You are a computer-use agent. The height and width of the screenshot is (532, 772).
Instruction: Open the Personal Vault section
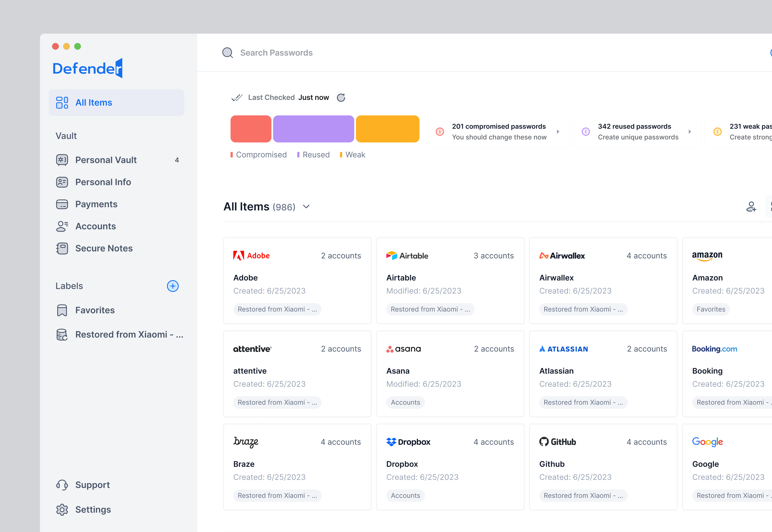106,160
